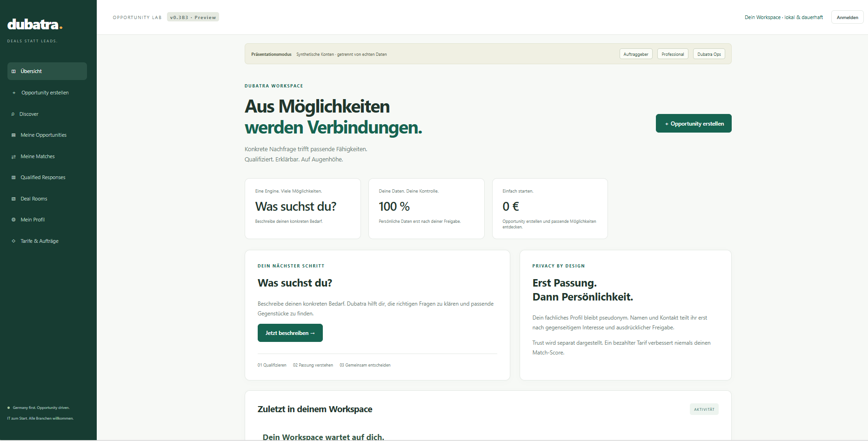
Task: Click the AKTIVITÄT badge
Action: [x=704, y=409]
